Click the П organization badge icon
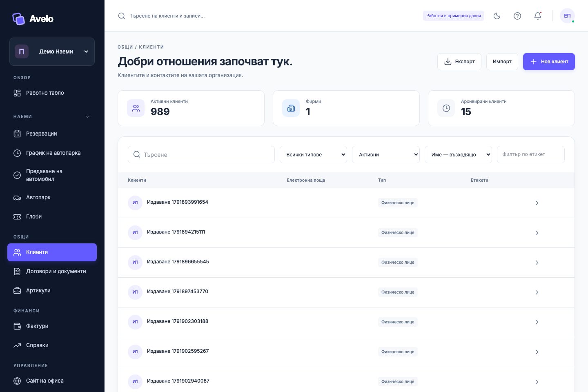The height and width of the screenshot is (392, 588). pos(22,51)
